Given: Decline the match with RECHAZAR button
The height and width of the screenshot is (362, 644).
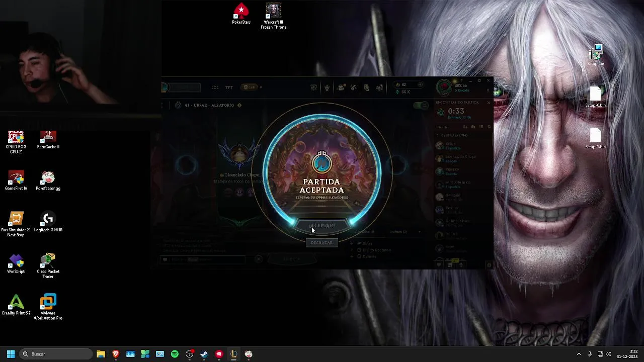Looking at the screenshot, I should [x=321, y=243].
